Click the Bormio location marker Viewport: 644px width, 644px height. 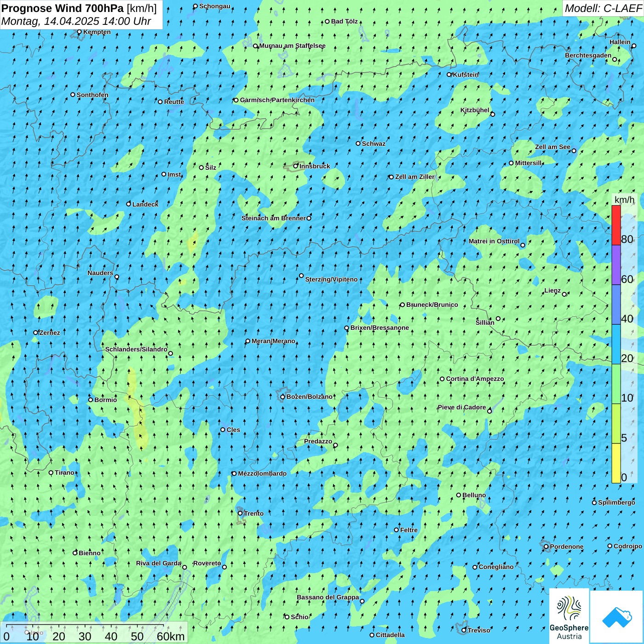click(x=91, y=400)
